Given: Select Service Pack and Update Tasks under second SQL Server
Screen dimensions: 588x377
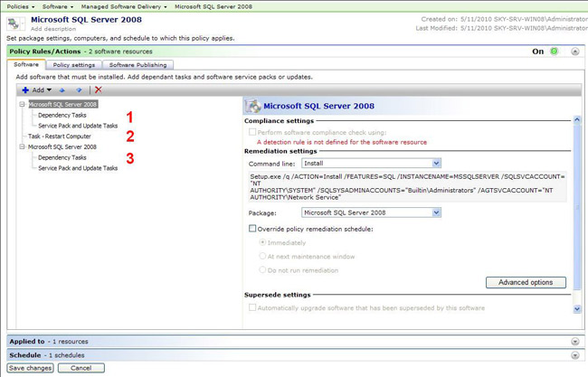Looking at the screenshot, I should [78, 168].
